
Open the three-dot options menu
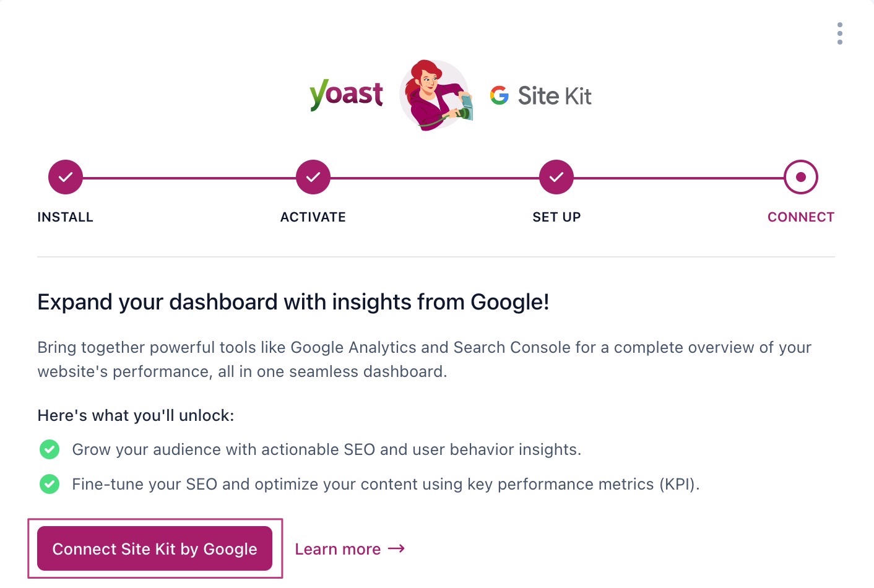pos(839,33)
